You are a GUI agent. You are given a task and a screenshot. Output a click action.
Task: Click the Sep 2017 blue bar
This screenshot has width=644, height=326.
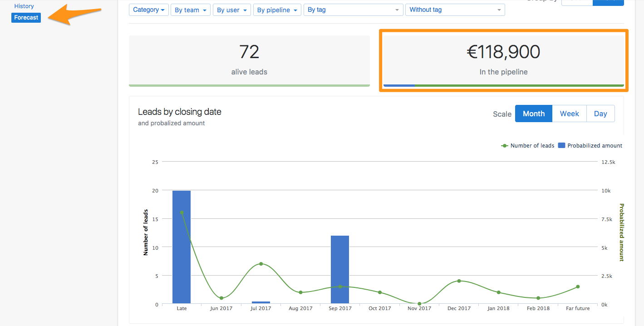[x=340, y=269]
